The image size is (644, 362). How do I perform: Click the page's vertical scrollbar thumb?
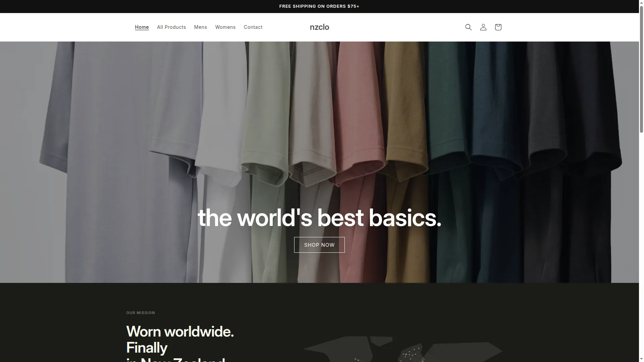click(x=641, y=69)
